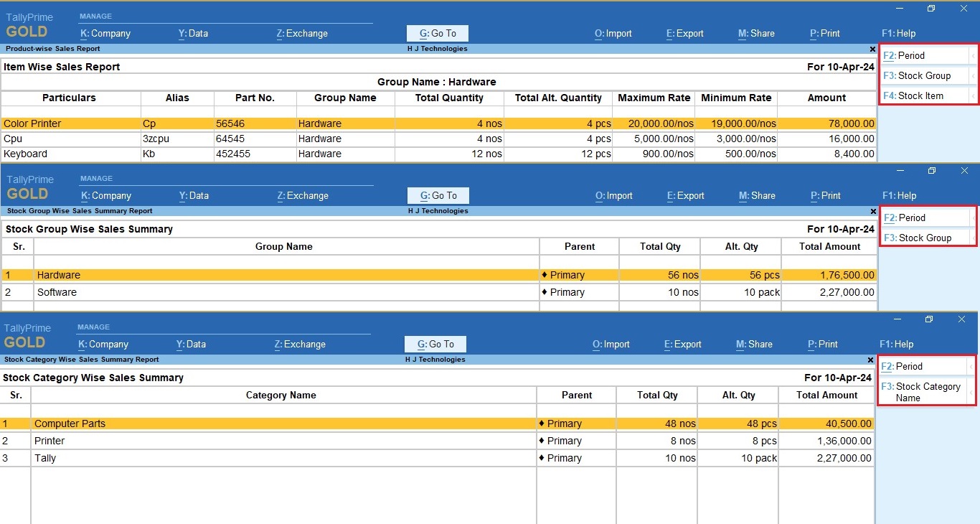The image size is (980, 524).
Task: Expand the chevron beside F3: Stock Group
Action: tap(974, 75)
